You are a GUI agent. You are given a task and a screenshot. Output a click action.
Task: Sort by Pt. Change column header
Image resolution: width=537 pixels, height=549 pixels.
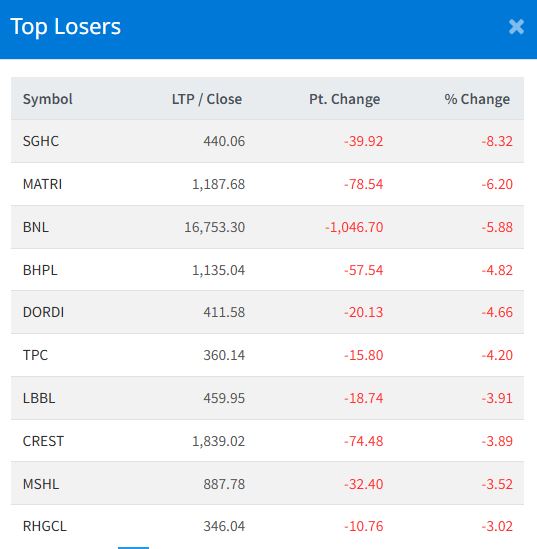pos(344,99)
